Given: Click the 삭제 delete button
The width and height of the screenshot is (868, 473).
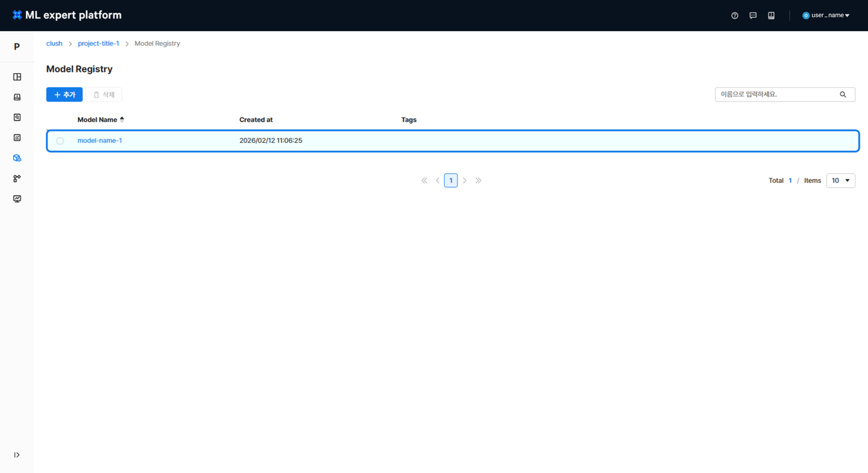Looking at the screenshot, I should 104,95.
